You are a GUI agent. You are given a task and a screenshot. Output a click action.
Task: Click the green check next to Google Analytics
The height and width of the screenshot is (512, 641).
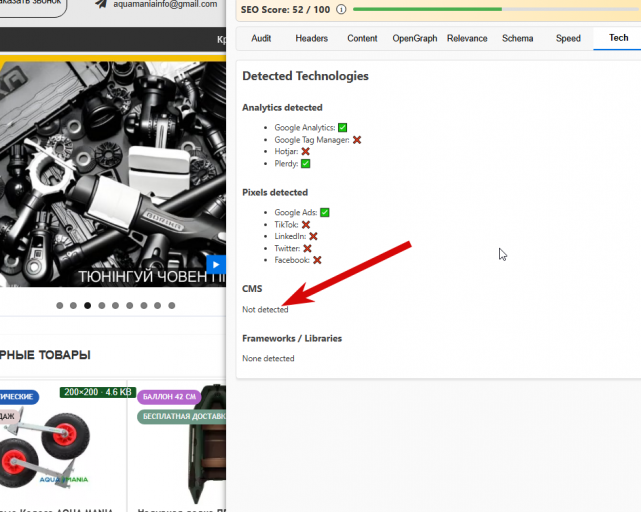click(343, 128)
